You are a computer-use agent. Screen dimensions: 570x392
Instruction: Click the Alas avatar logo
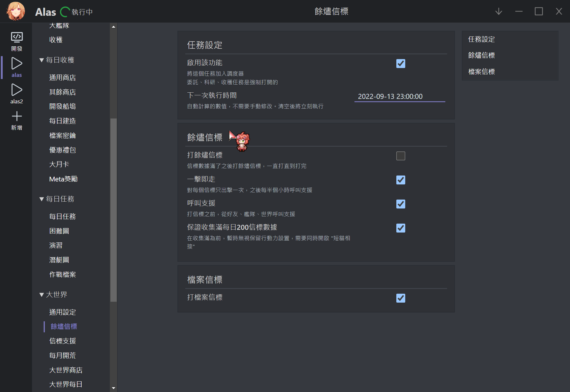[x=15, y=11]
